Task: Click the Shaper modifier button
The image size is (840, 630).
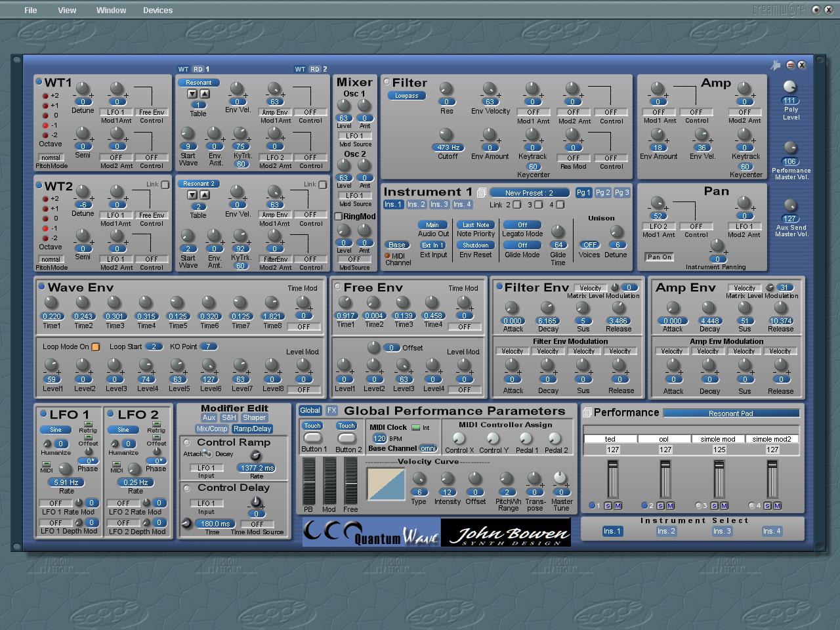Action: click(254, 417)
